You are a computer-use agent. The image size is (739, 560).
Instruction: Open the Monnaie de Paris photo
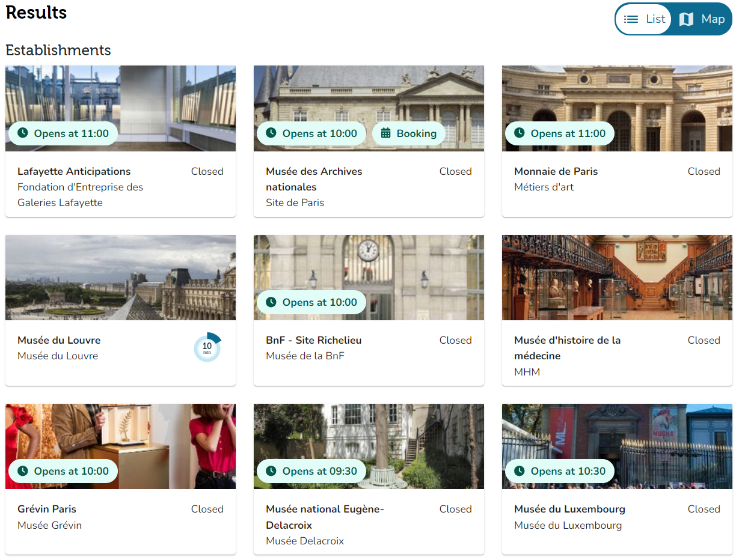(x=617, y=108)
